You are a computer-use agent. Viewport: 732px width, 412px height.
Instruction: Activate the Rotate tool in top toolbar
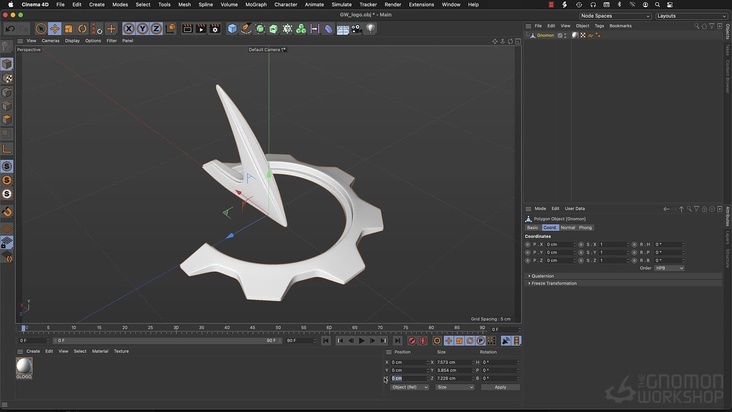tap(82, 29)
